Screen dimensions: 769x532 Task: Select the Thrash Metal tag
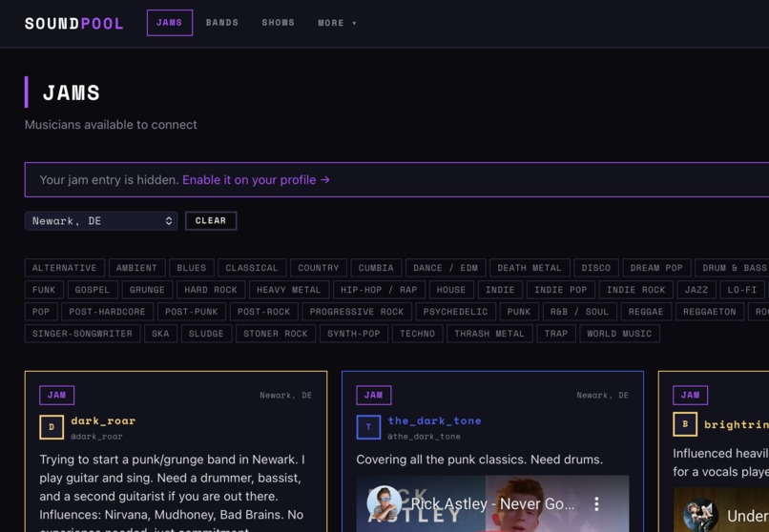[490, 334]
